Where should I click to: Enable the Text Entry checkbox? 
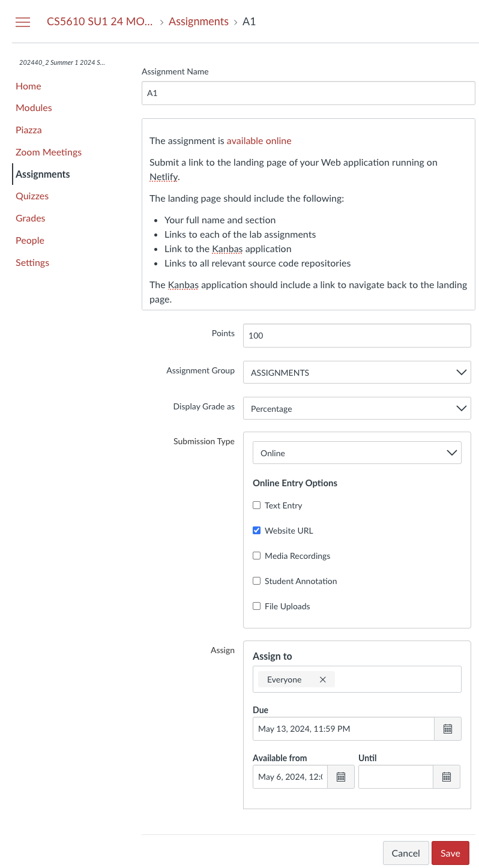point(256,505)
